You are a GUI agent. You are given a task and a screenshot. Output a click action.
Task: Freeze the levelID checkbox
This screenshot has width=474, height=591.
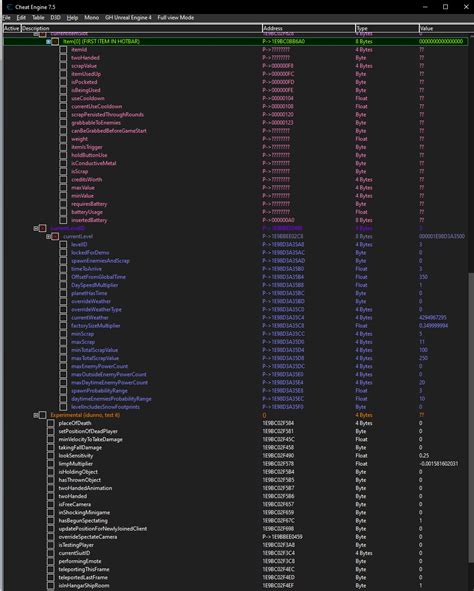[x=63, y=244]
